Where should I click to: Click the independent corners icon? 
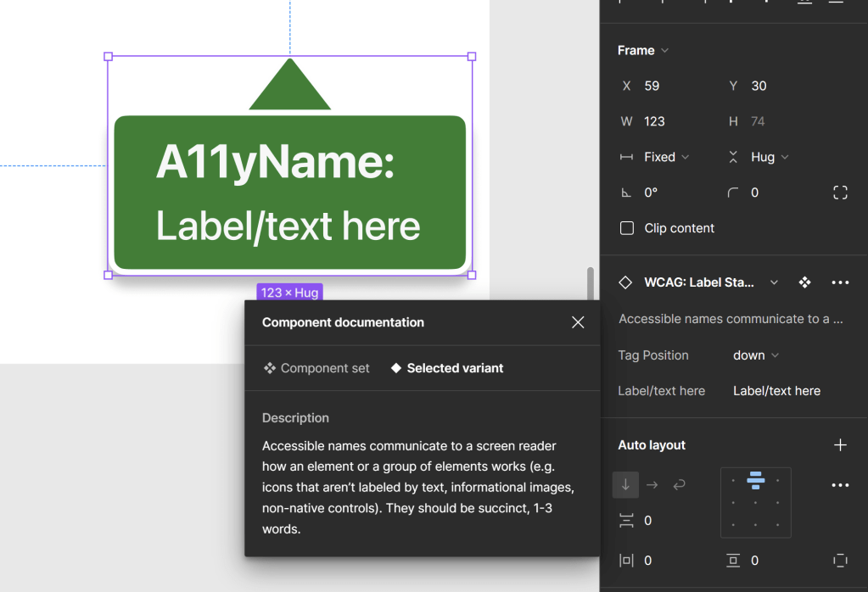[x=840, y=193]
